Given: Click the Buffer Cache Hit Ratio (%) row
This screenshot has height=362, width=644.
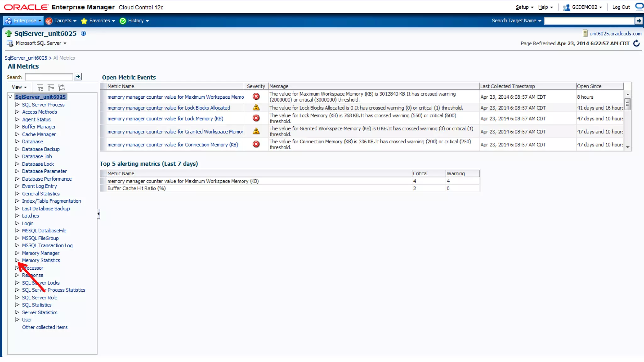Looking at the screenshot, I should point(290,188).
